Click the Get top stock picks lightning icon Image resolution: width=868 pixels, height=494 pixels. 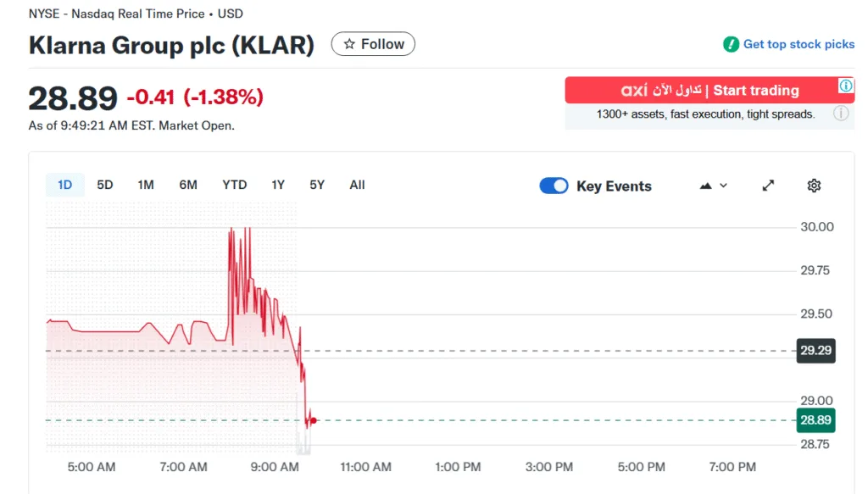tap(729, 43)
